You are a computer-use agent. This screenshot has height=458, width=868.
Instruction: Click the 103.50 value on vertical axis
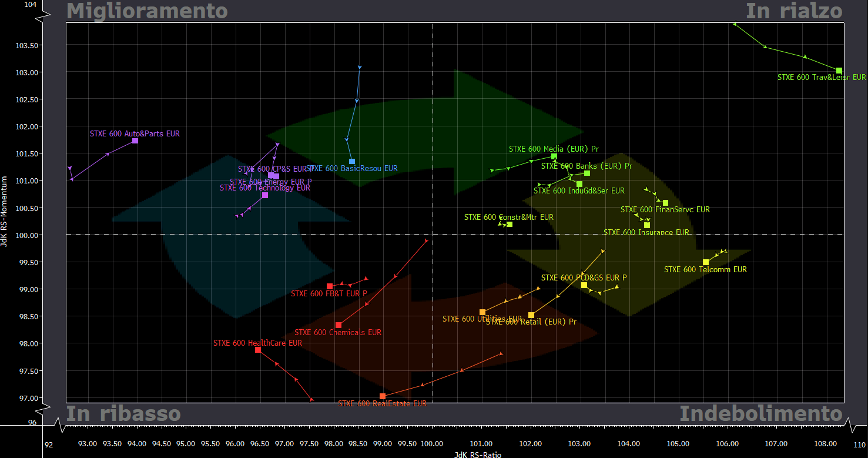28,45
